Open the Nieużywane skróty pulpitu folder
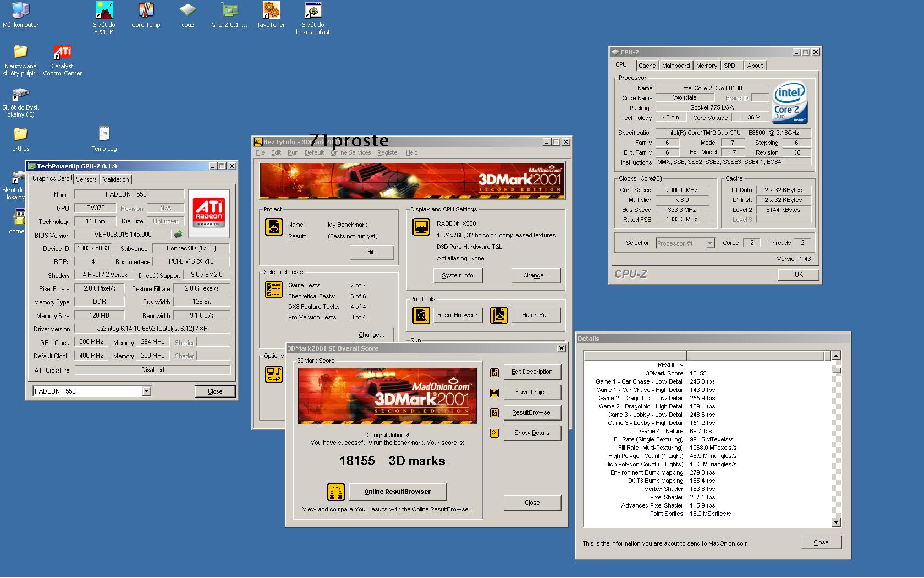 [21, 59]
